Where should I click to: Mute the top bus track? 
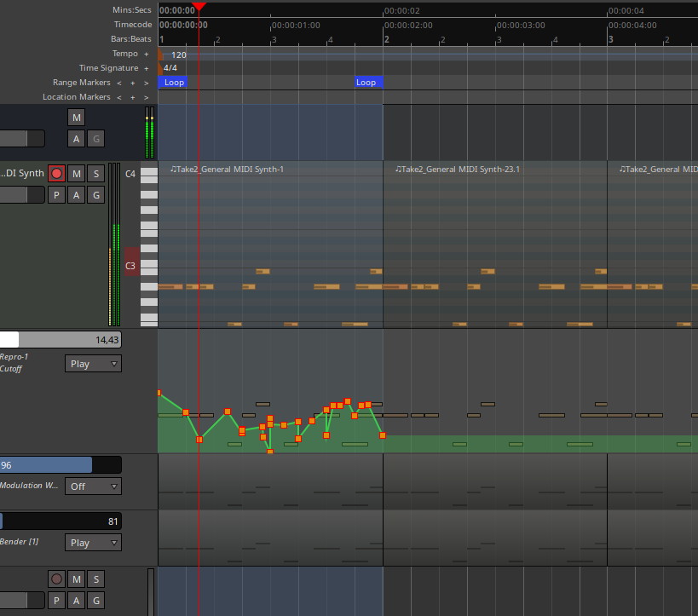[x=77, y=118]
